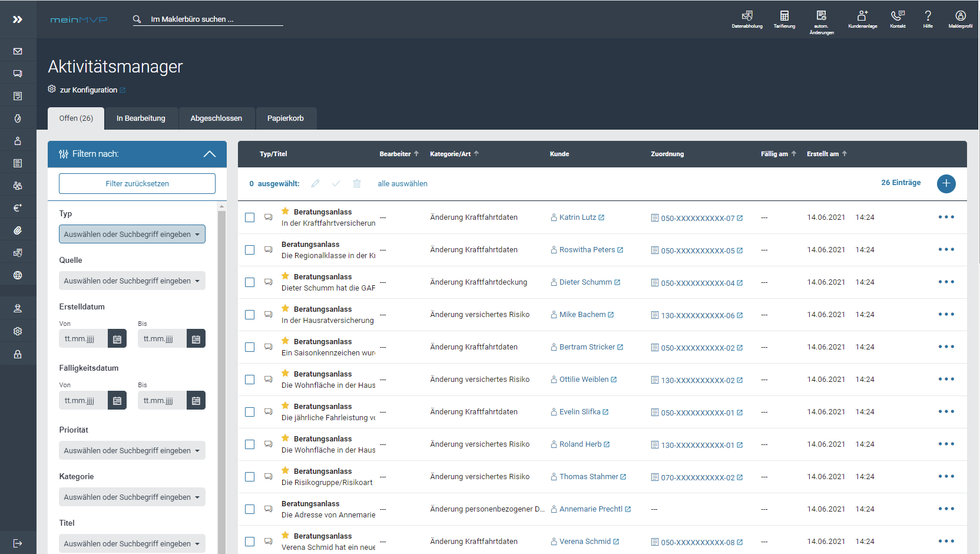This screenshot has height=554, width=980.
Task: Collapse the Filtern nach panel
Action: click(x=209, y=154)
